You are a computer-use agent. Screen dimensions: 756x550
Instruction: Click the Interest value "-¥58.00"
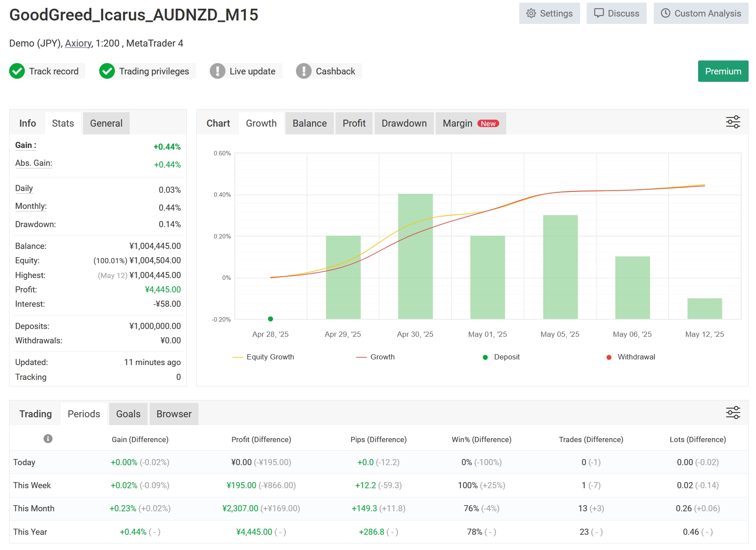click(x=167, y=304)
